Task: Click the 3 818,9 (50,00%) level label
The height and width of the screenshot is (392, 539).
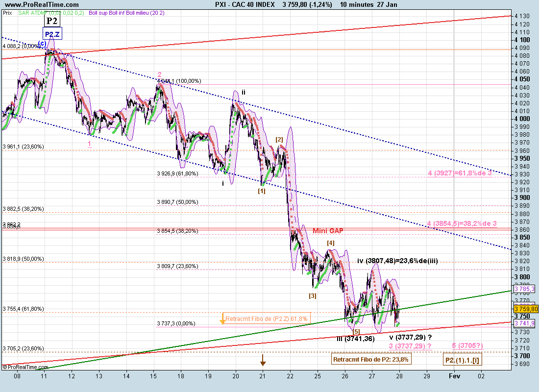Action: point(24,259)
